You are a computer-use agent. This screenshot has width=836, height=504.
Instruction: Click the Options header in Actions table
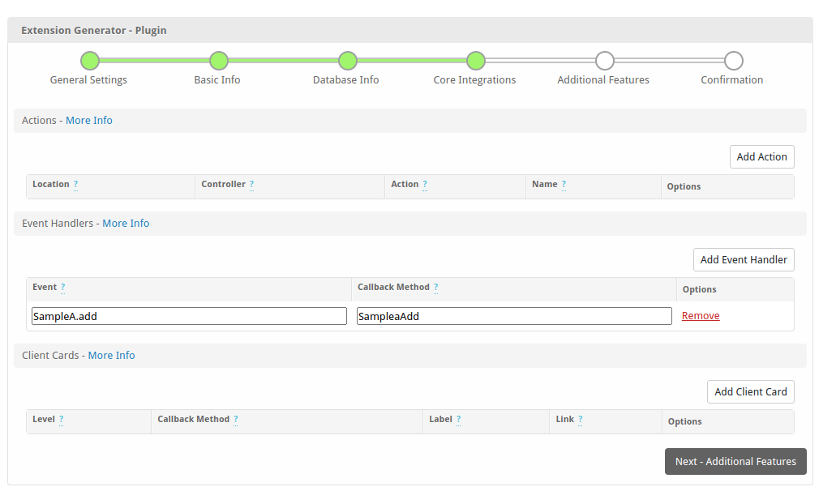click(684, 186)
